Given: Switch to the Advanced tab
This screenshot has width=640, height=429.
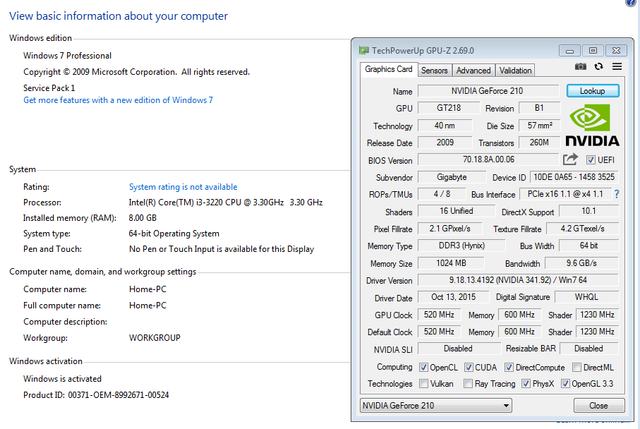Looking at the screenshot, I should (x=473, y=71).
